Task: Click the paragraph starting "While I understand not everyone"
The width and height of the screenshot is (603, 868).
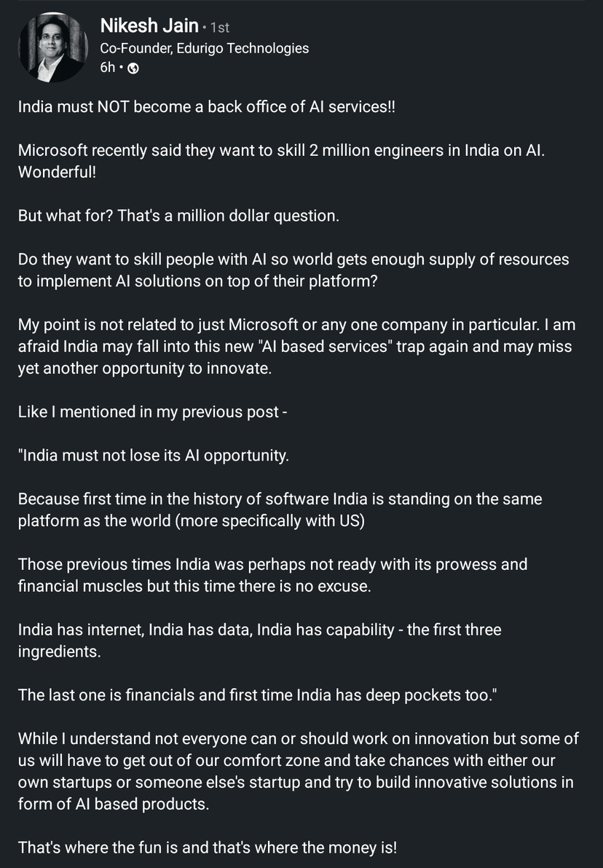Action: click(x=298, y=771)
